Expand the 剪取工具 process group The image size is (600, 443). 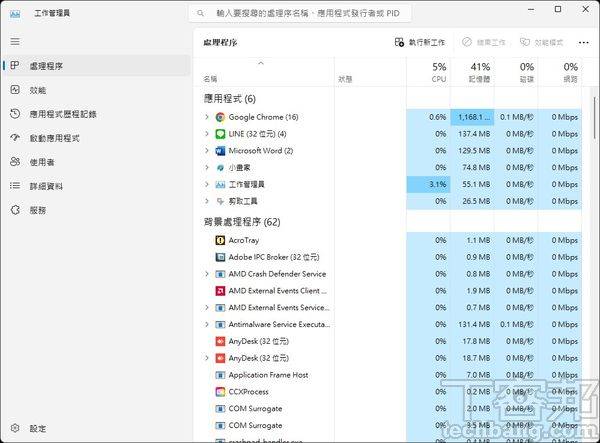point(207,201)
